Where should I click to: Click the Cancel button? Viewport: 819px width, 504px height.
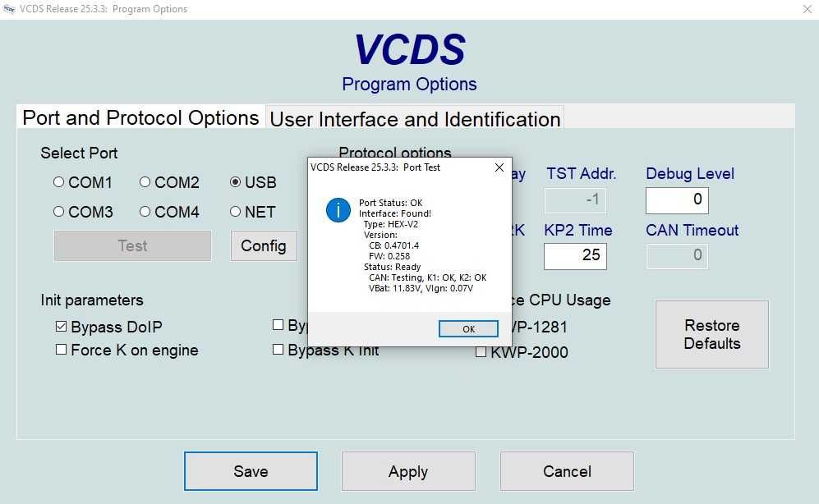click(568, 471)
